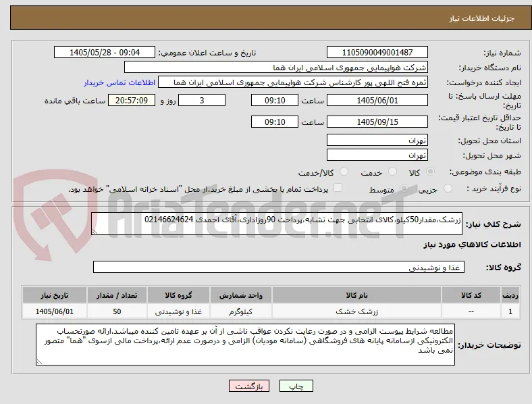Screen dimensions: 532x404
Task: Click the delivery province field تهران
Action: click(377, 141)
